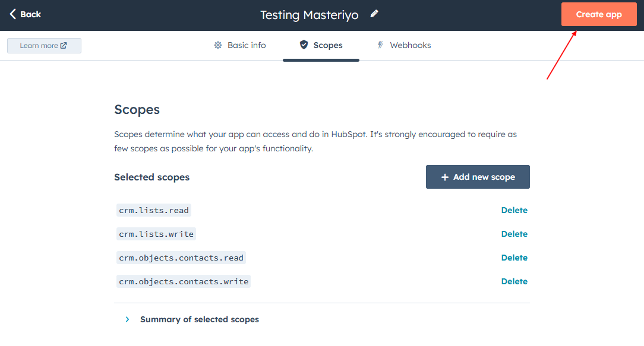The height and width of the screenshot is (346, 644).
Task: Open the Basic info tab
Action: (x=240, y=45)
